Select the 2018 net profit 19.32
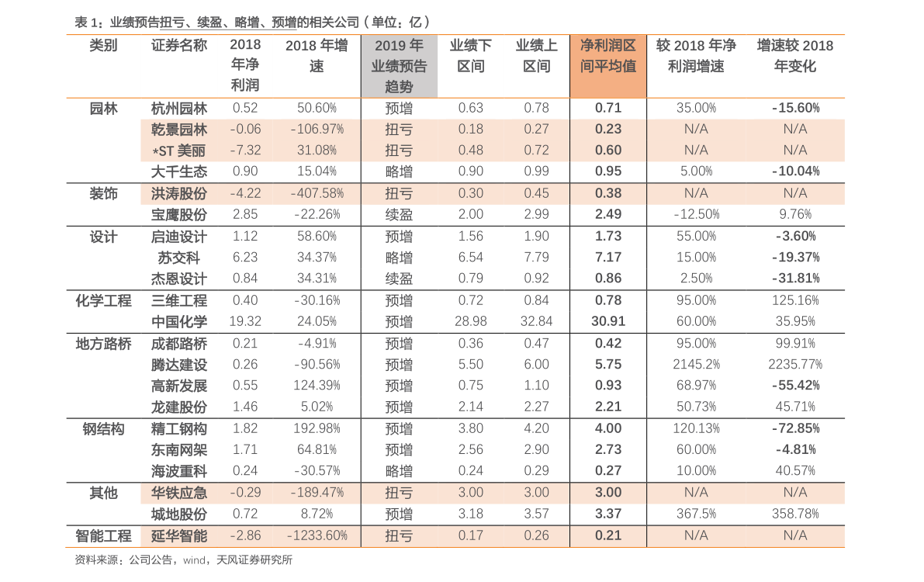The width and height of the screenshot is (924, 582). coord(245,321)
